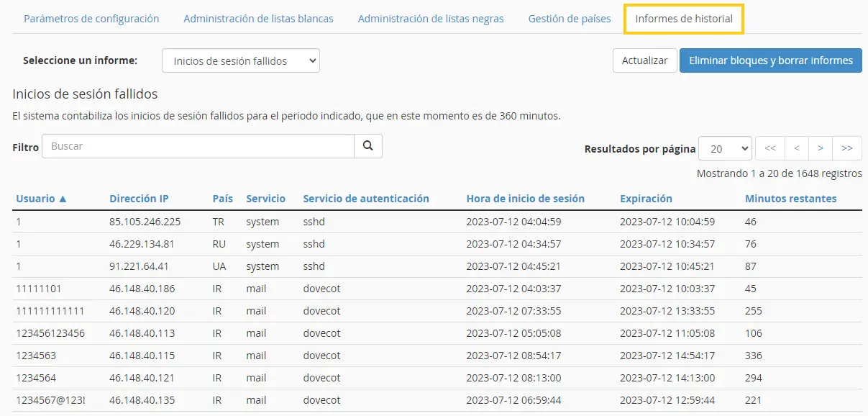Click the Actualizar button
Viewport: 868px width, 416px height.
coord(644,60)
